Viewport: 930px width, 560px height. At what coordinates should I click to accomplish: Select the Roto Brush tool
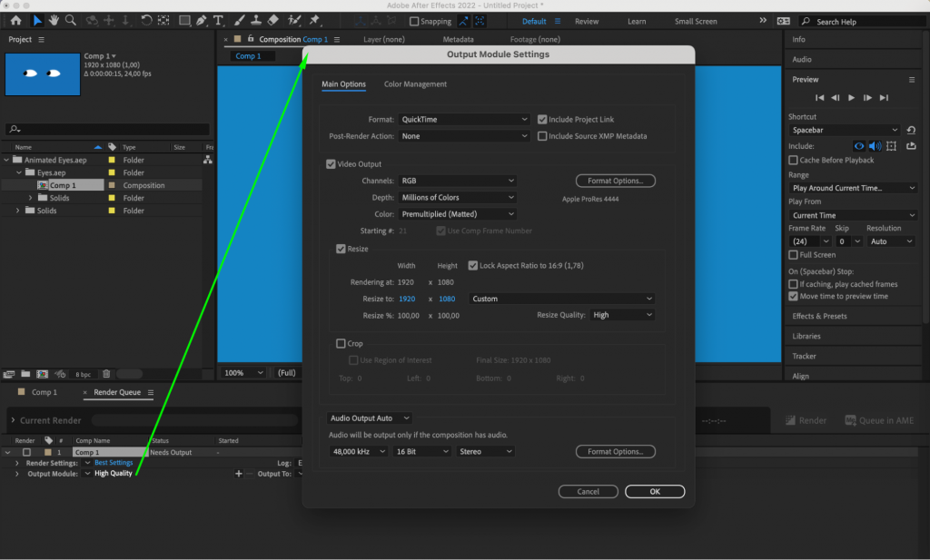294,19
